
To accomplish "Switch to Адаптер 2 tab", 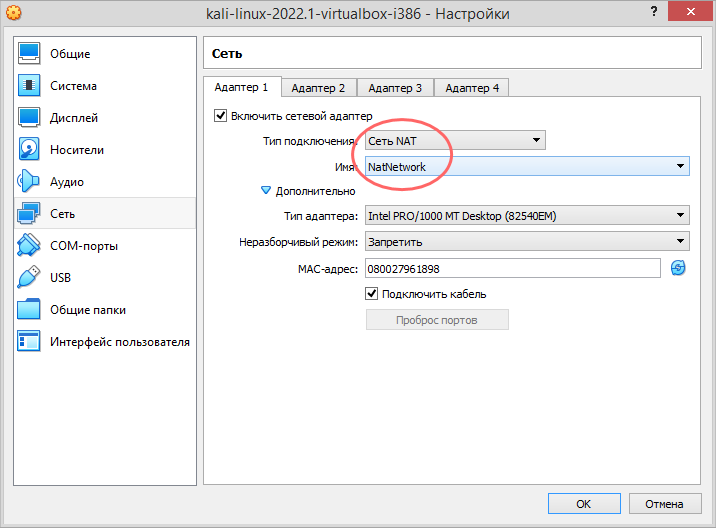I will click(318, 88).
